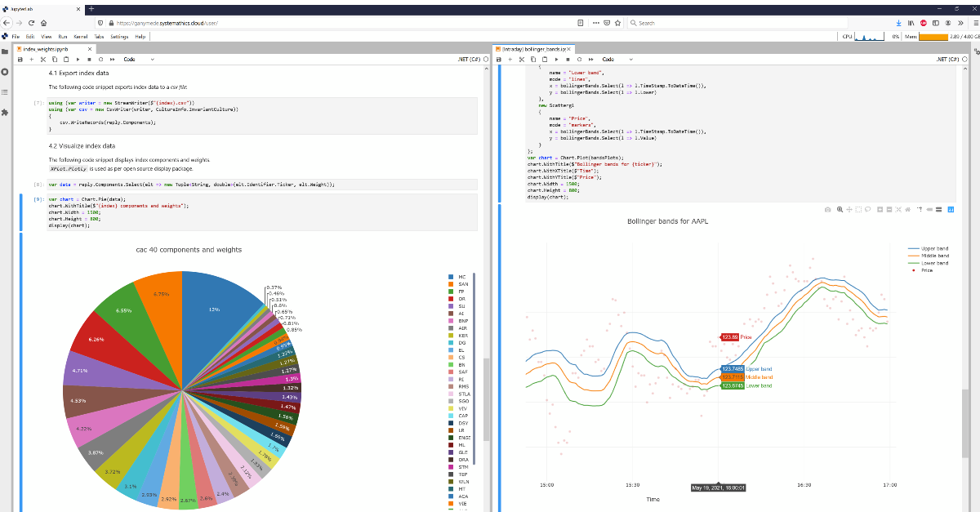The width and height of the screenshot is (980, 512).
Task: Restart the kernel in the index_weights notebook toolbar
Action: [100, 60]
